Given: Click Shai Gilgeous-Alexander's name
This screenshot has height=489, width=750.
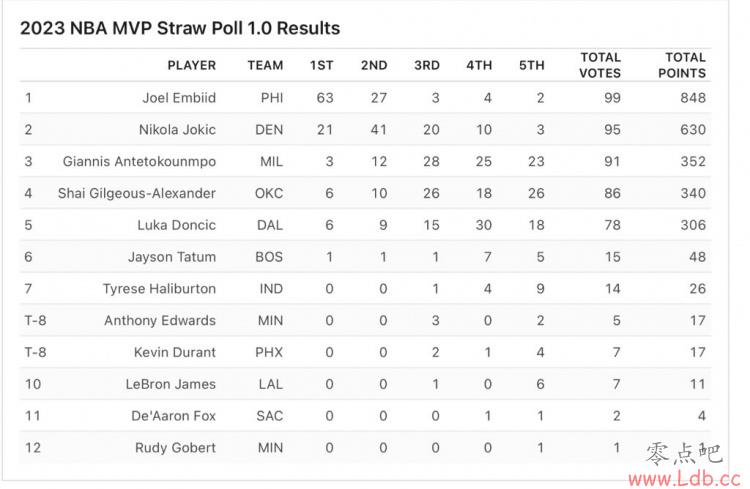Looking at the screenshot, I should tap(137, 193).
